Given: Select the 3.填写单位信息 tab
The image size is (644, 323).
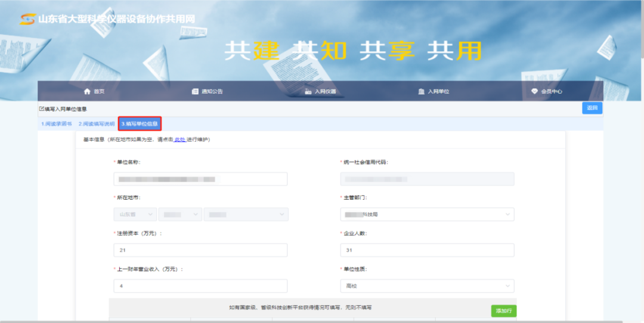Looking at the screenshot, I should point(140,124).
